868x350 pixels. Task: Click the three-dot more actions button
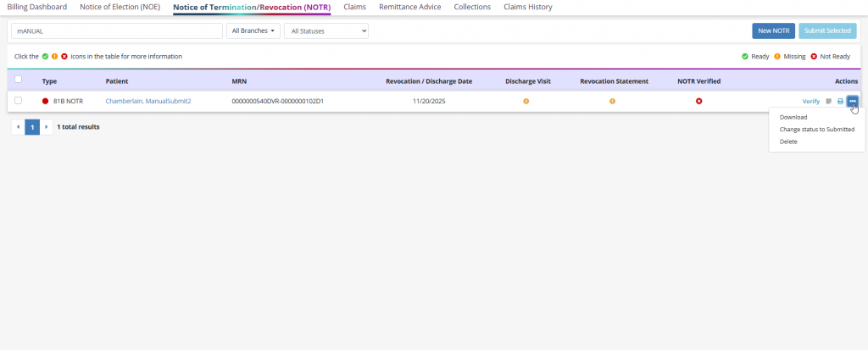(853, 101)
